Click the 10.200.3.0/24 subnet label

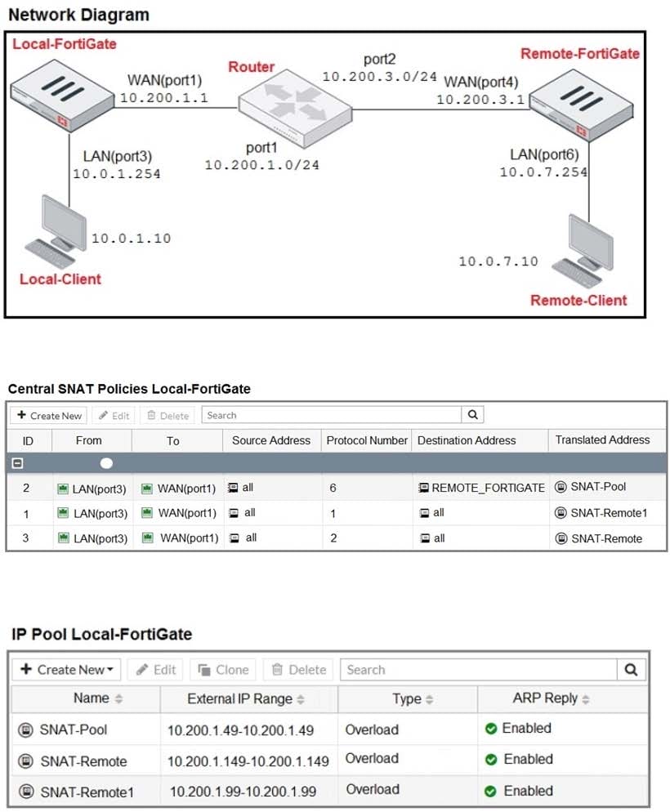(x=379, y=77)
